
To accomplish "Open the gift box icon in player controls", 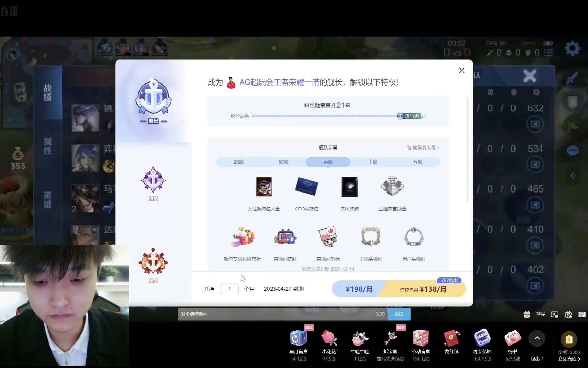I will click(527, 315).
